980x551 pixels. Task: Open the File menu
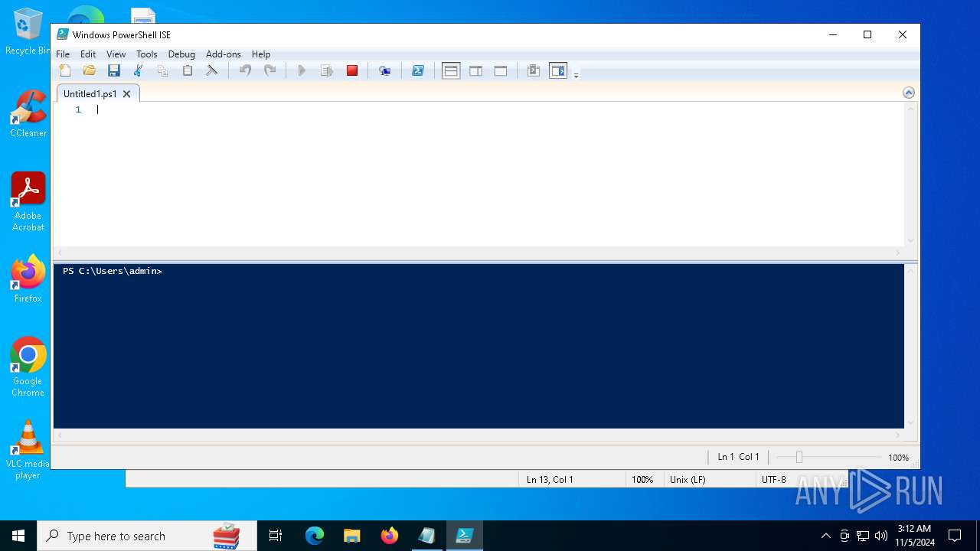pos(63,54)
